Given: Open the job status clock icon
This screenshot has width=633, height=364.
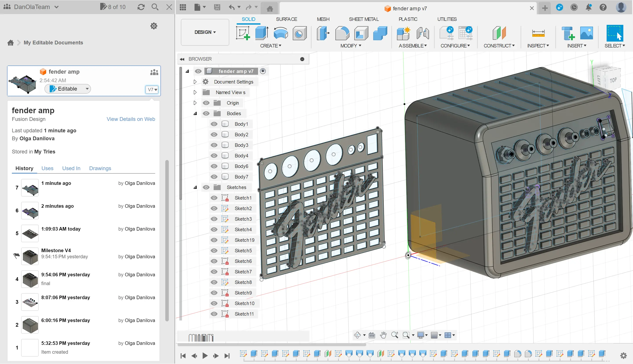Looking at the screenshot, I should (x=574, y=7).
